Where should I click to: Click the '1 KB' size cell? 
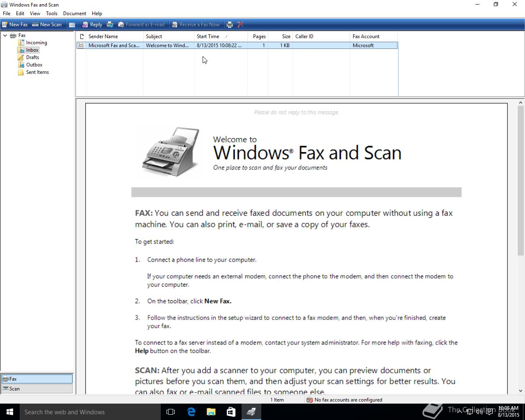pos(285,46)
